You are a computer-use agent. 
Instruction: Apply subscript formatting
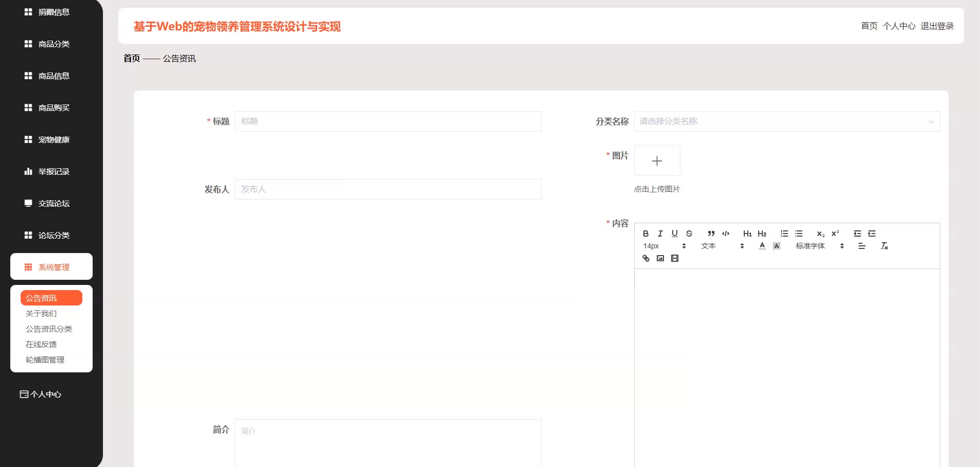click(x=820, y=233)
